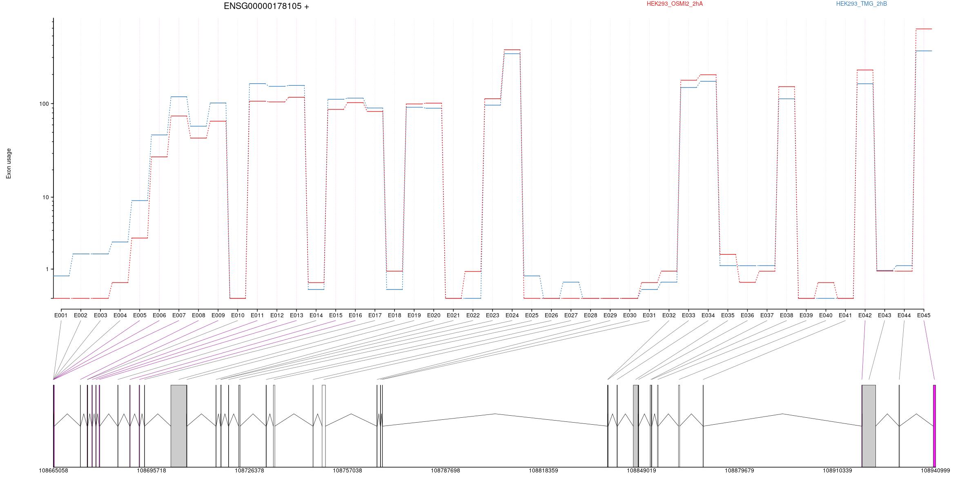Click exon label E031
The width and height of the screenshot is (980, 490).
pyautogui.click(x=649, y=315)
